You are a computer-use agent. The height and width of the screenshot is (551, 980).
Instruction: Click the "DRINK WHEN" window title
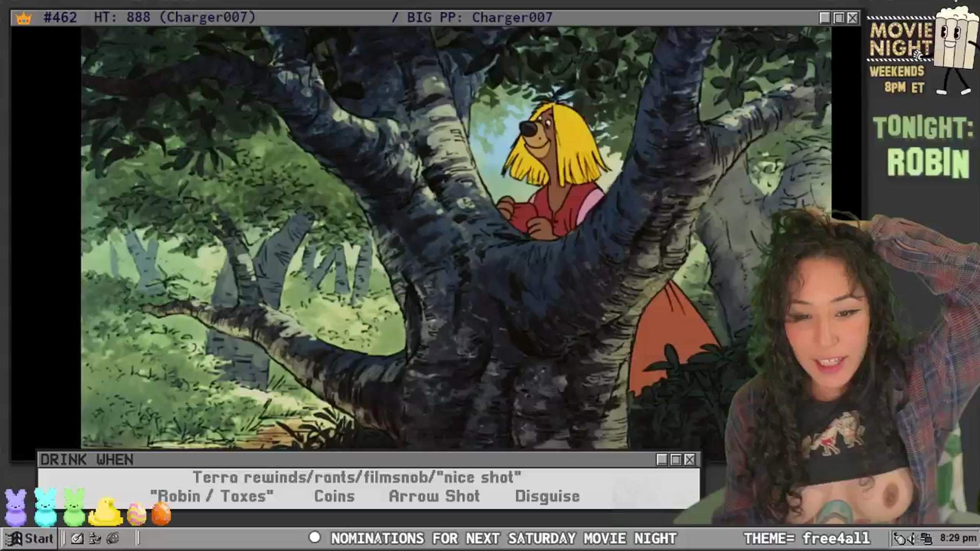pyautogui.click(x=87, y=460)
